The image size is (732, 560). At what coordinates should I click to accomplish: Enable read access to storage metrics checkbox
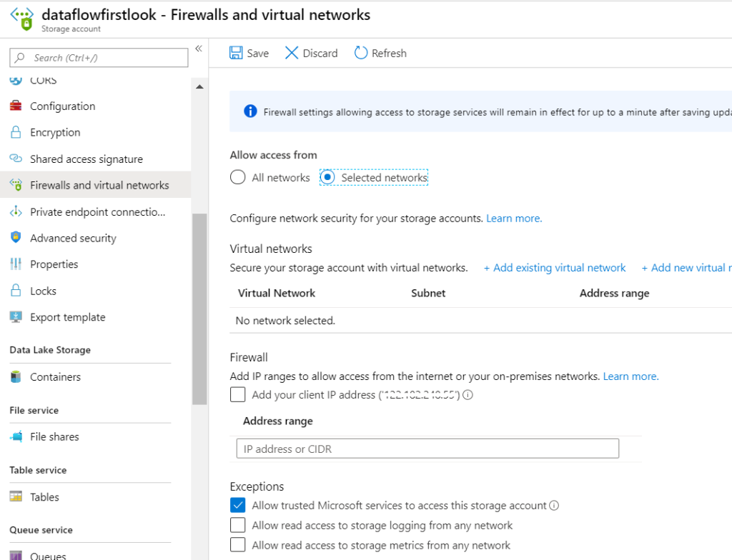click(237, 544)
